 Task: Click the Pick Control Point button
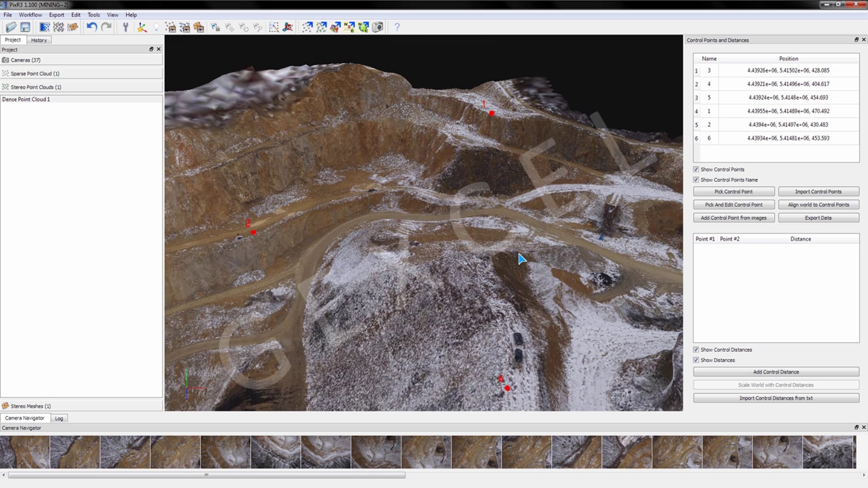point(733,192)
